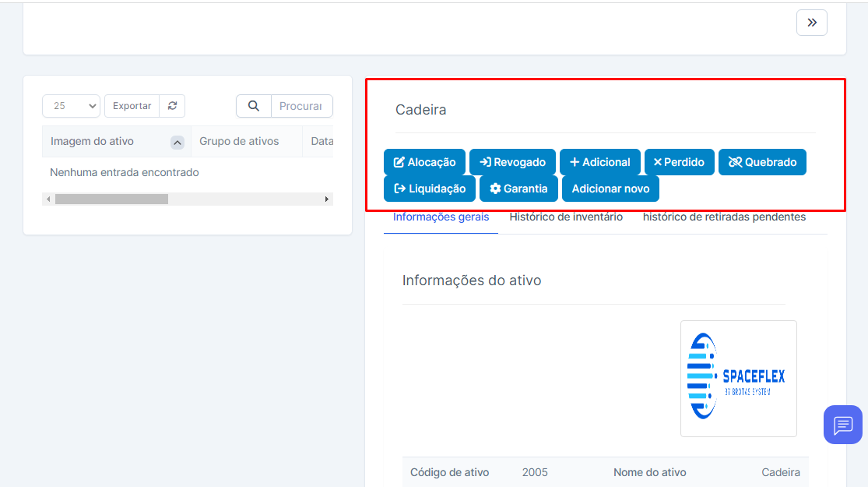Click Adicionar novo button

(x=610, y=189)
